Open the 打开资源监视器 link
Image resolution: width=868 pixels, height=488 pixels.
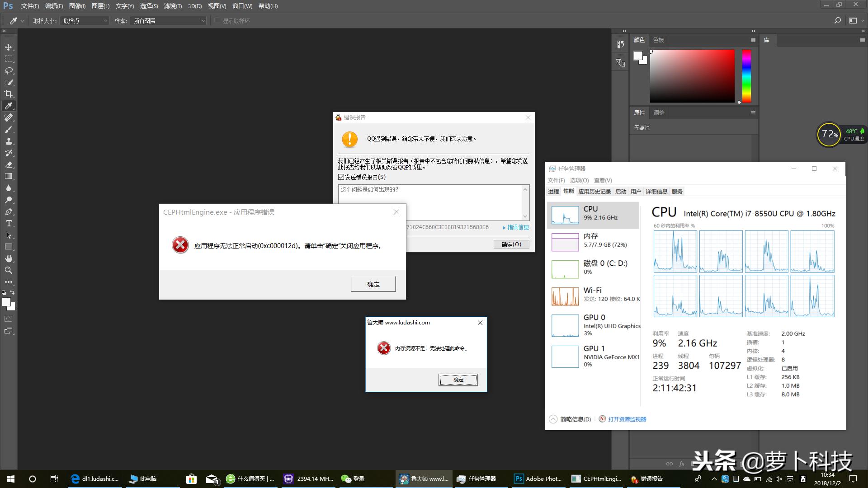(x=627, y=419)
